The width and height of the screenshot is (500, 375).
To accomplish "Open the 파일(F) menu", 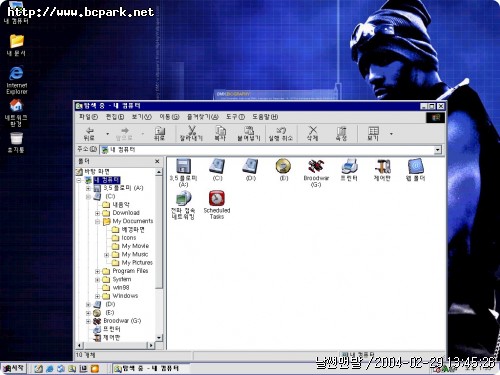I will (x=88, y=117).
